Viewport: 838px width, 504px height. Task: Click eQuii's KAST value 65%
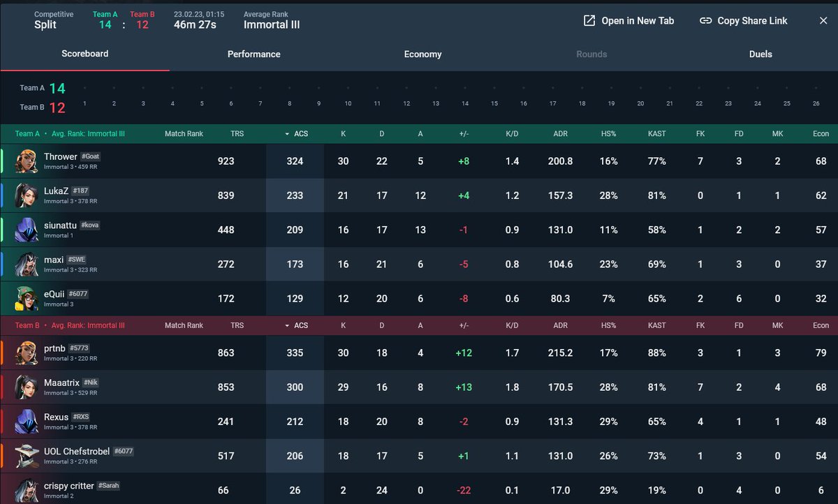656,299
